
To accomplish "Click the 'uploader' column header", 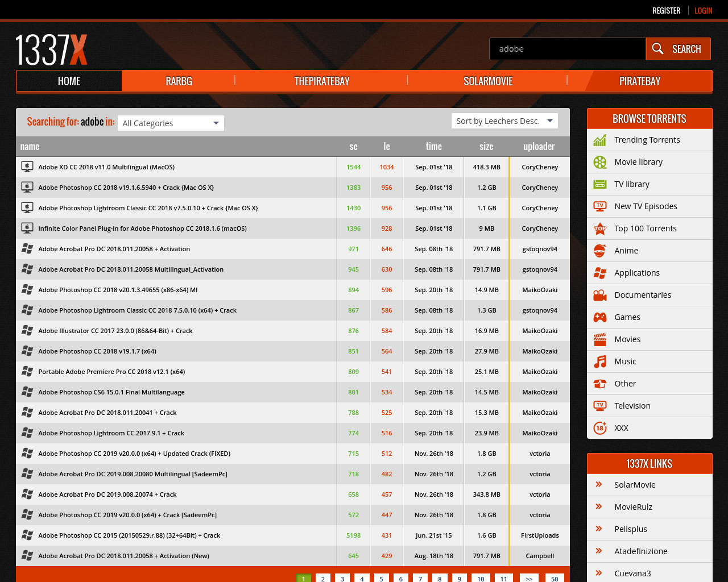I will (x=539, y=147).
